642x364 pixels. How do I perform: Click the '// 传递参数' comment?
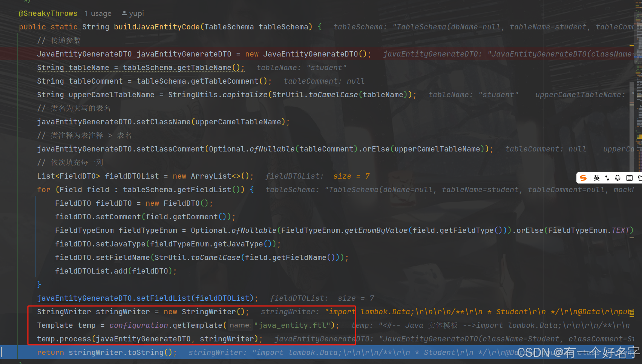point(59,41)
